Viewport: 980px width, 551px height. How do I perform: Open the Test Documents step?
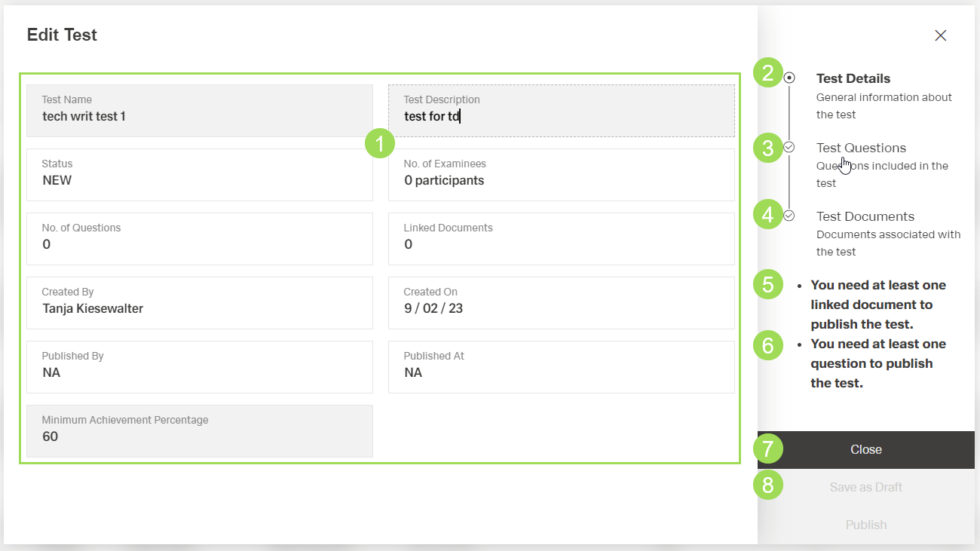[865, 216]
